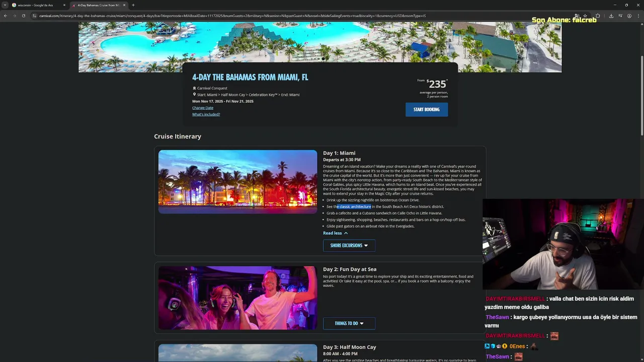The height and width of the screenshot is (362, 644).
Task: Click the Day 3: Half Moon Cay heading
Action: (350, 347)
